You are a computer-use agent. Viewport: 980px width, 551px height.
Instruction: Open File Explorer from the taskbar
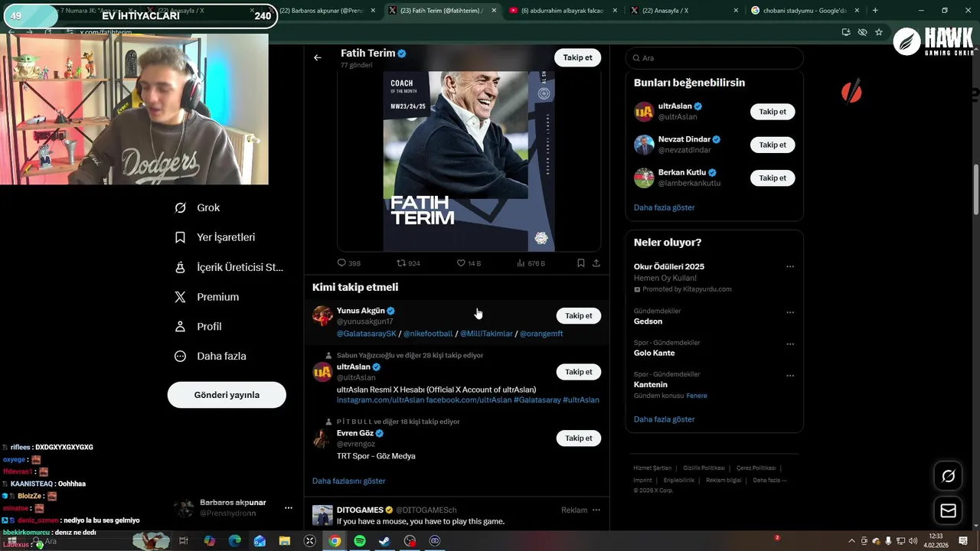285,540
